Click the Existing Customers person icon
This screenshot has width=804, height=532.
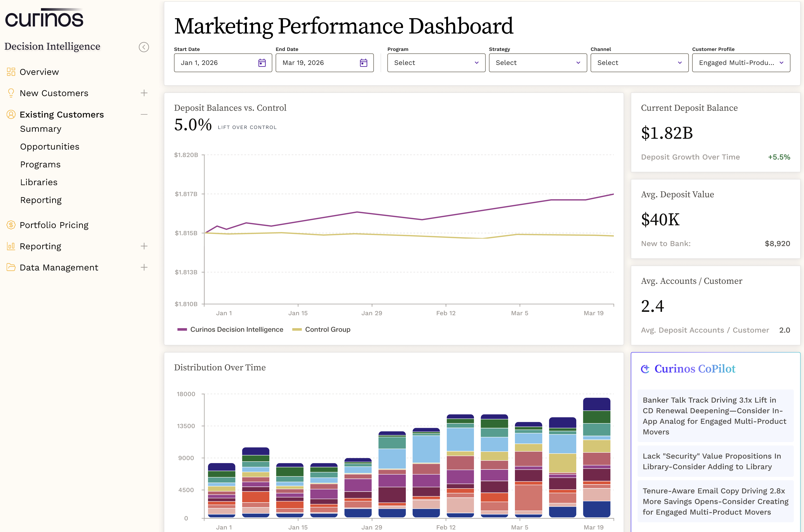[x=11, y=114]
